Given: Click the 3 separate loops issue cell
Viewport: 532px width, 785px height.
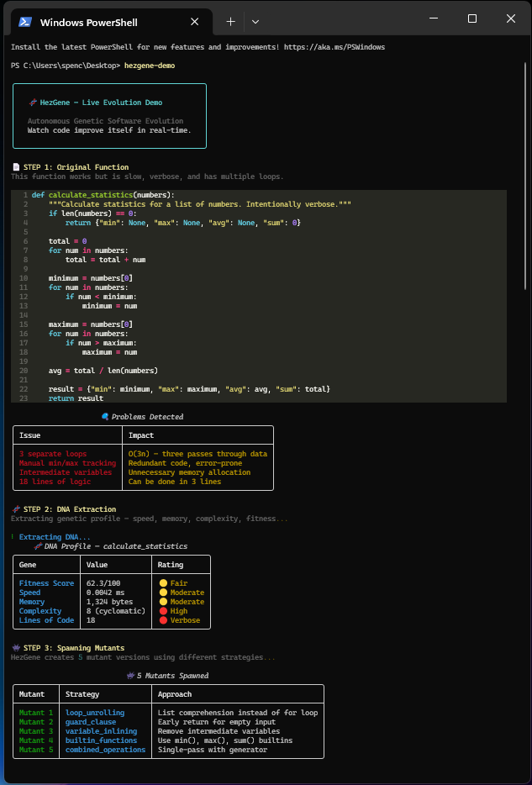Looking at the screenshot, I should tap(53, 454).
